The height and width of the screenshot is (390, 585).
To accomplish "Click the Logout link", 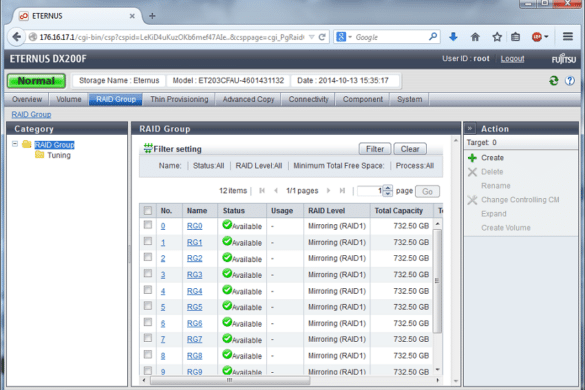I will click(x=512, y=59).
